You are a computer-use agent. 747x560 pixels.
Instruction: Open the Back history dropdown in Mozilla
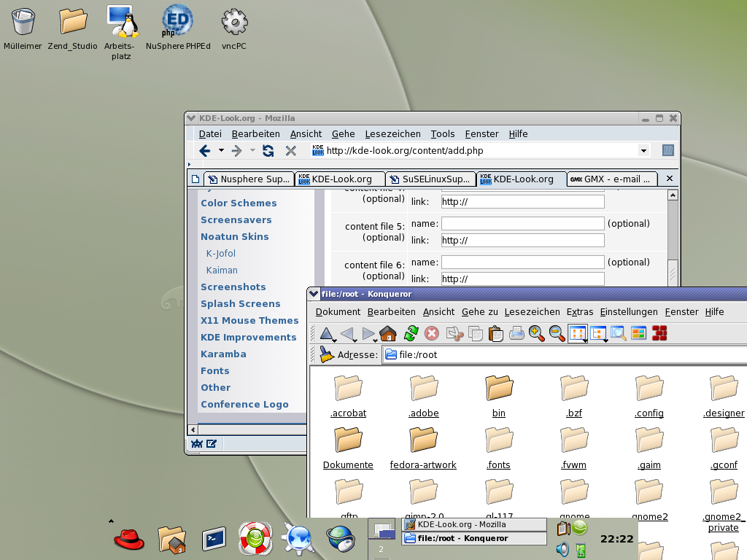click(221, 150)
